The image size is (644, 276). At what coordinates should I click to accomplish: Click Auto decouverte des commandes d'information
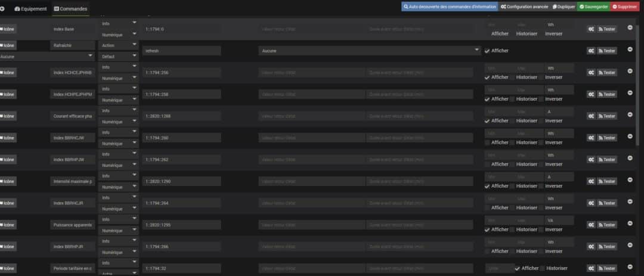click(450, 7)
